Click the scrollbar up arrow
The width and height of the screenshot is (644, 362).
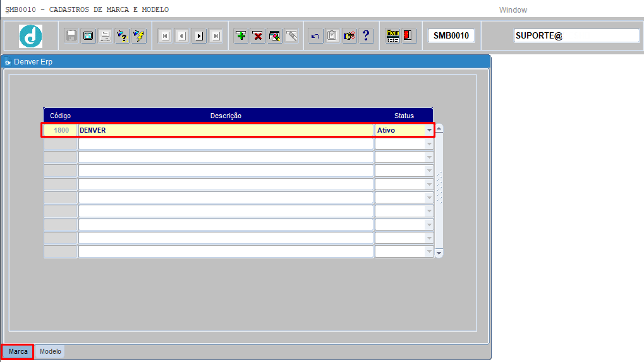439,129
